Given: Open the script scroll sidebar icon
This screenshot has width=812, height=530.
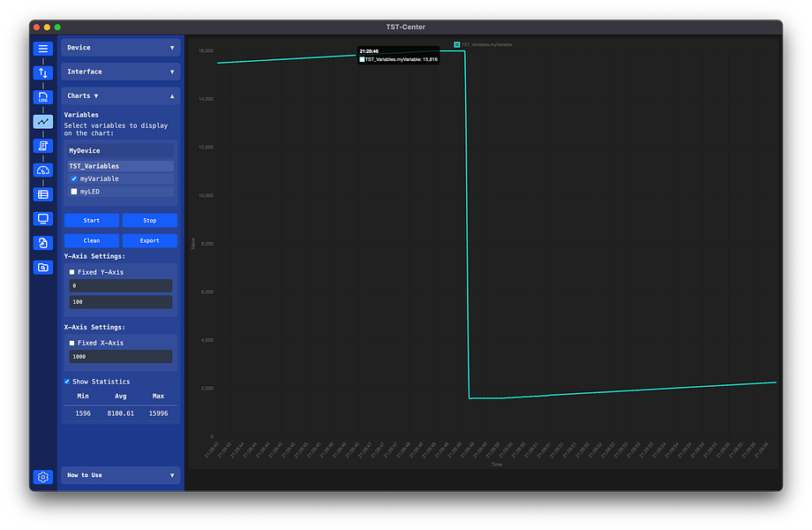Looking at the screenshot, I should point(43,146).
